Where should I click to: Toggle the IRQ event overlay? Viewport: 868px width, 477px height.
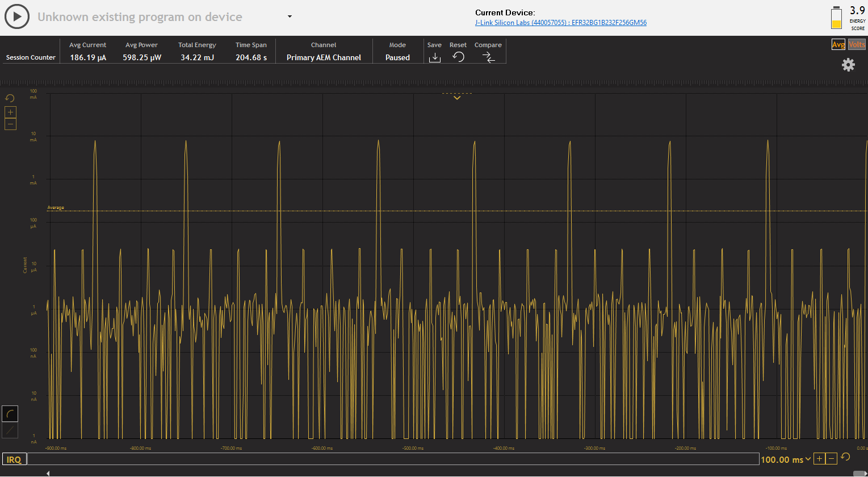(14, 459)
